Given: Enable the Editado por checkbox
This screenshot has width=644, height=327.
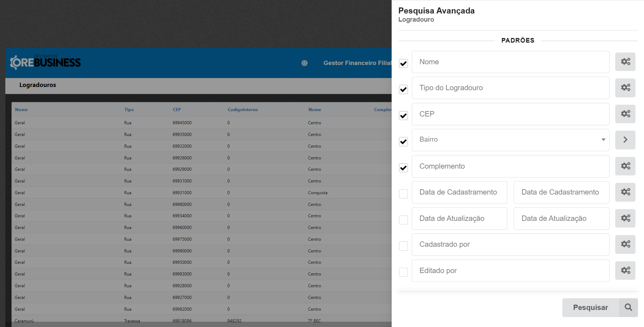Looking at the screenshot, I should click(x=403, y=272).
